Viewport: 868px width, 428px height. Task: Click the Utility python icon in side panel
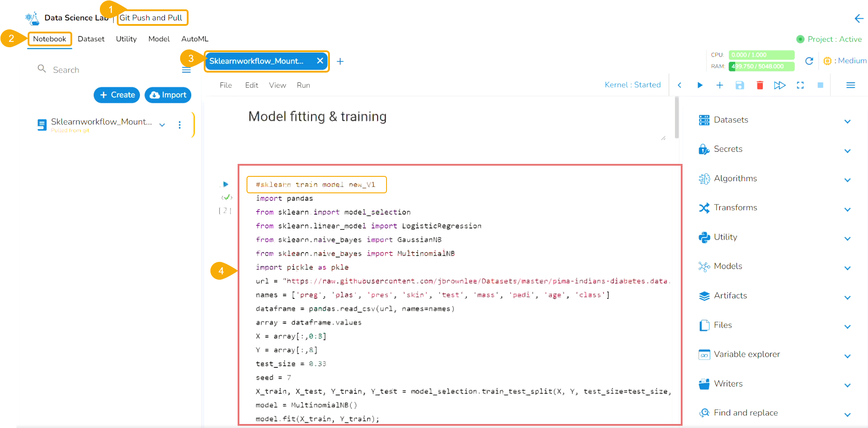[x=704, y=237]
